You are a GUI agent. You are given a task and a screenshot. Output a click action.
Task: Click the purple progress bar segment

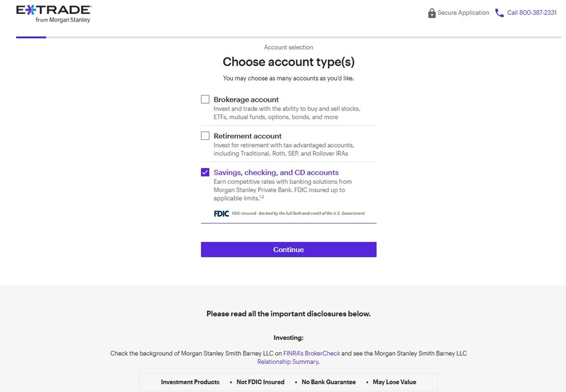31,37
